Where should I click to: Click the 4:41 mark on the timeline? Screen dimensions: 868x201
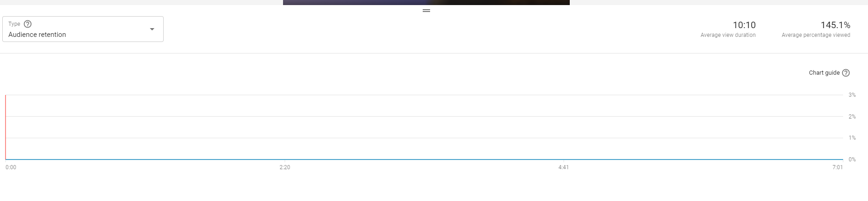pyautogui.click(x=563, y=167)
